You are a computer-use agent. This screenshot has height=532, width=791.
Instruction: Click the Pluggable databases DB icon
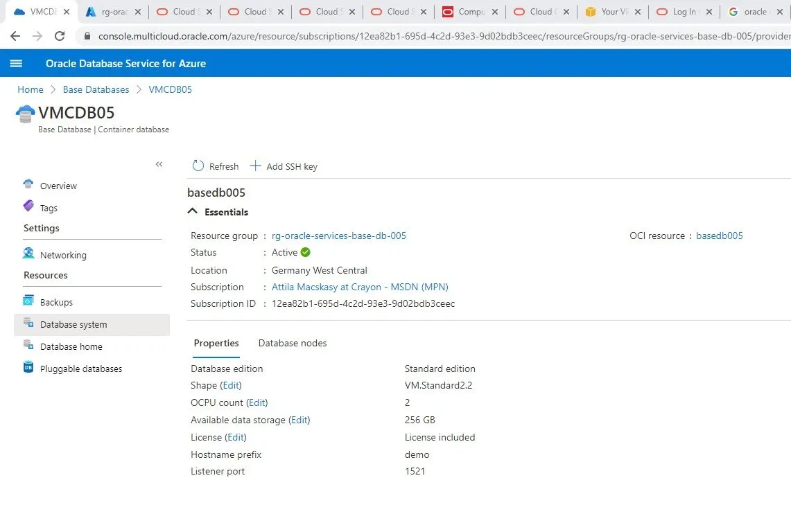pos(28,366)
